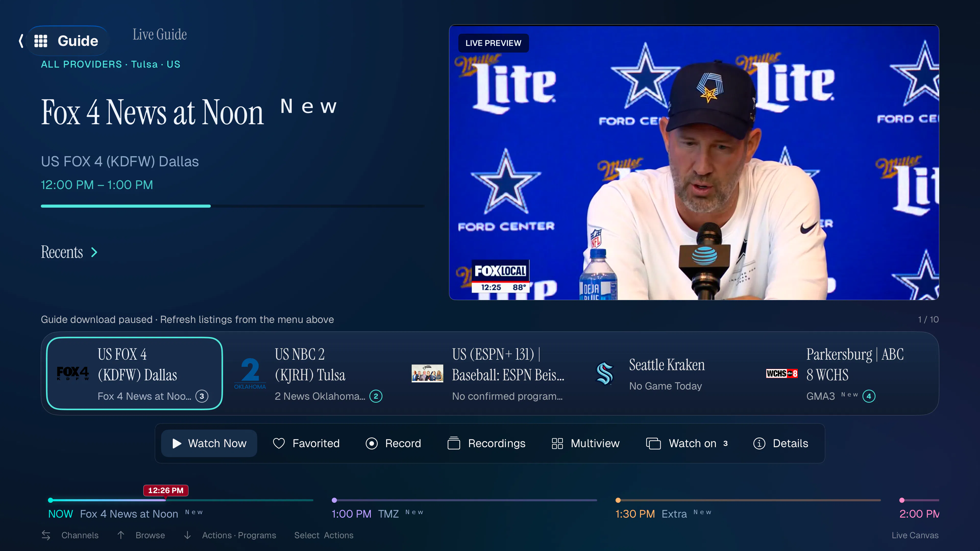Image resolution: width=980 pixels, height=551 pixels.
Task: Click the US FOX 4 (KDFW) Dallas subtitle
Action: (120, 162)
